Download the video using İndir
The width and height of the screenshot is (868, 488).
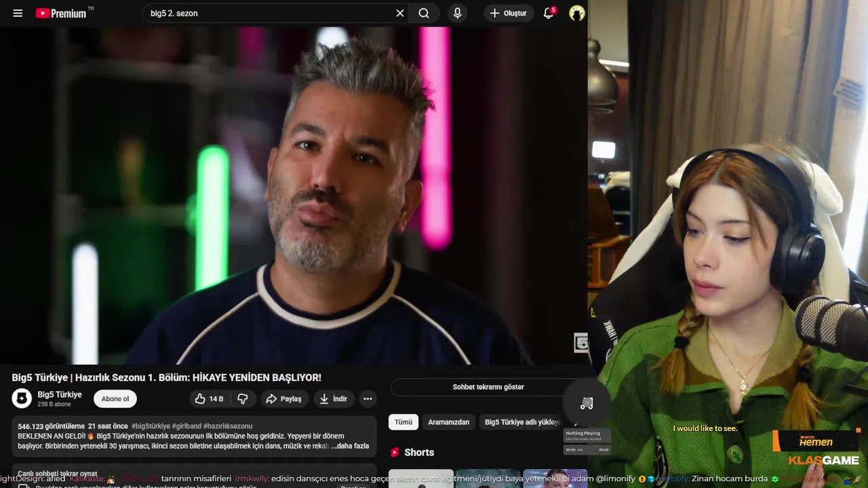click(334, 399)
